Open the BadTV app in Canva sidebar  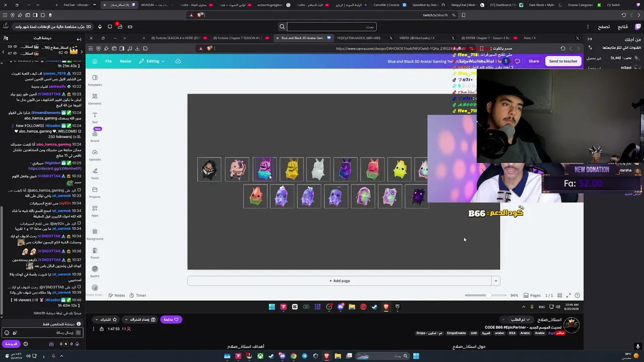point(95,271)
